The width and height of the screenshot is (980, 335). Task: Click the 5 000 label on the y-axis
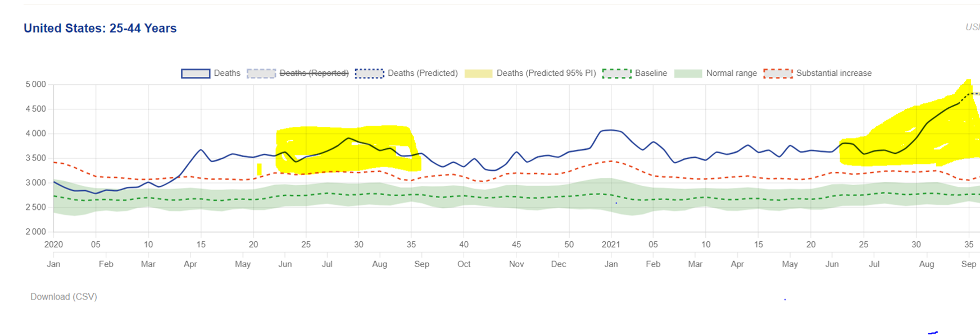point(35,85)
